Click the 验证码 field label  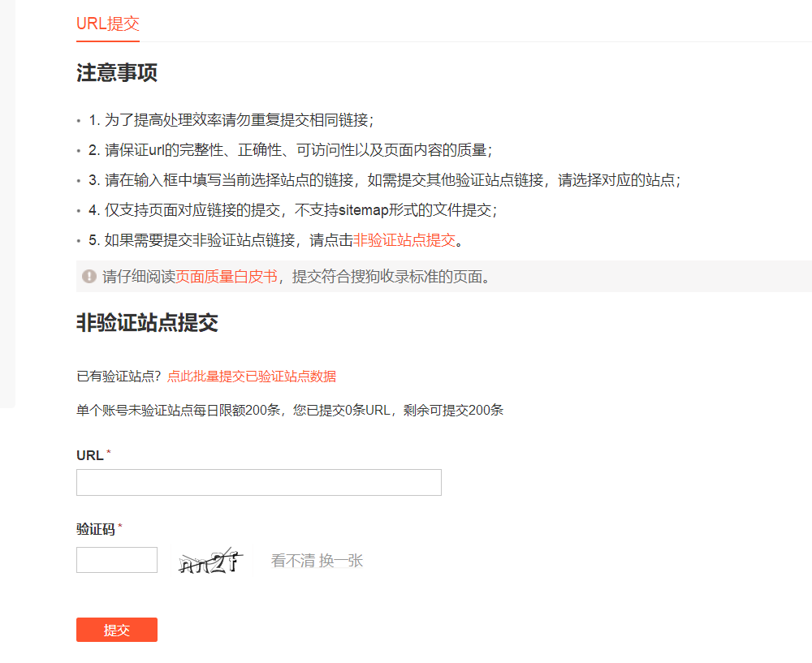point(96,529)
